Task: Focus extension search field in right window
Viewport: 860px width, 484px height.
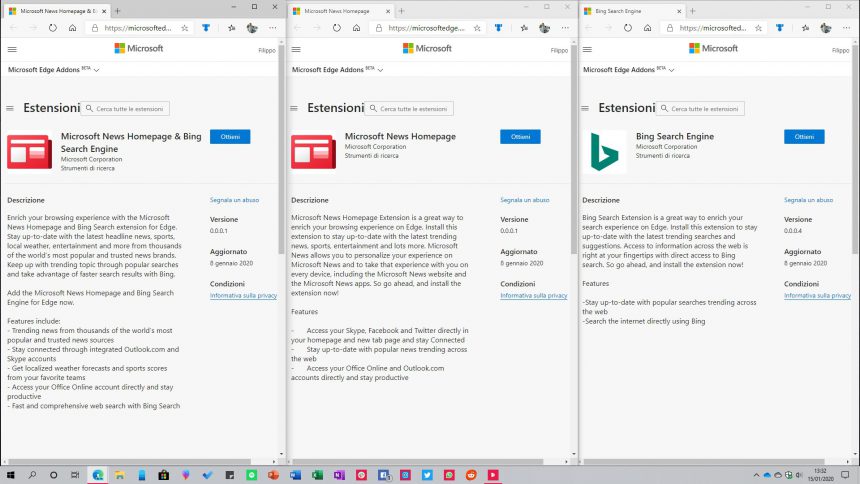Action: coord(700,109)
